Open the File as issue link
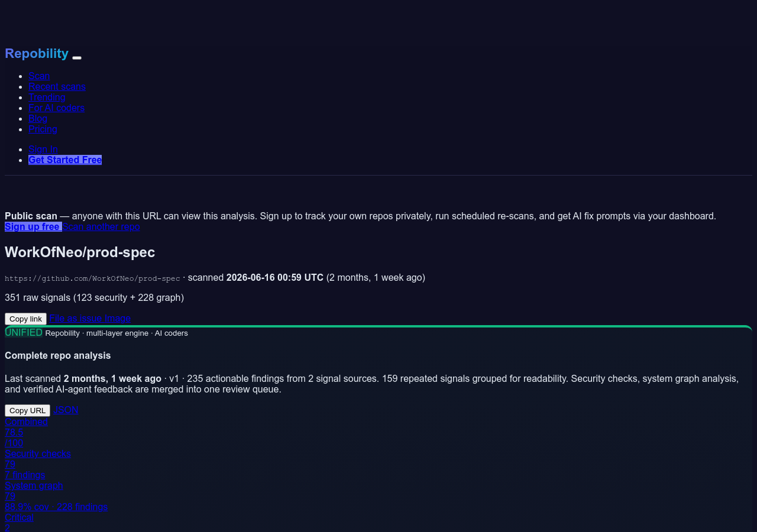The image size is (757, 532). tap(76, 318)
